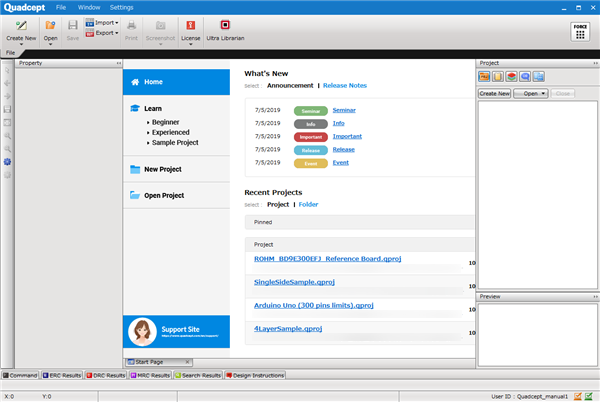The image size is (600, 402).
Task: Collapse the Property panel using its arrows
Action: [x=119, y=62]
